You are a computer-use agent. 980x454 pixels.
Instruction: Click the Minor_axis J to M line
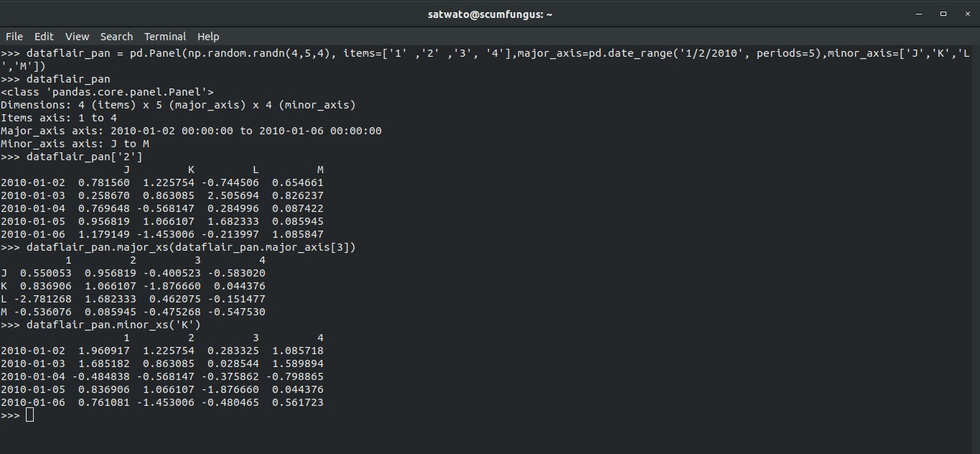coord(74,144)
